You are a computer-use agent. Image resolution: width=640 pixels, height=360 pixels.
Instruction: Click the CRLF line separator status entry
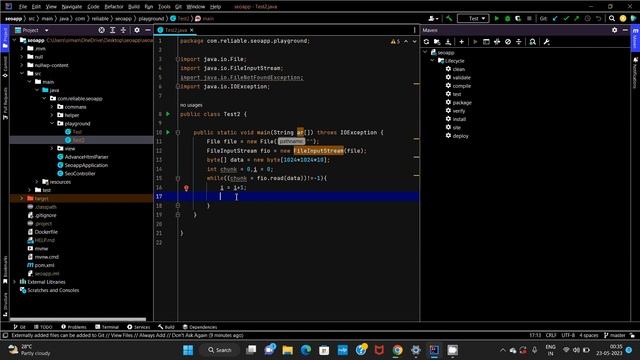(551, 335)
